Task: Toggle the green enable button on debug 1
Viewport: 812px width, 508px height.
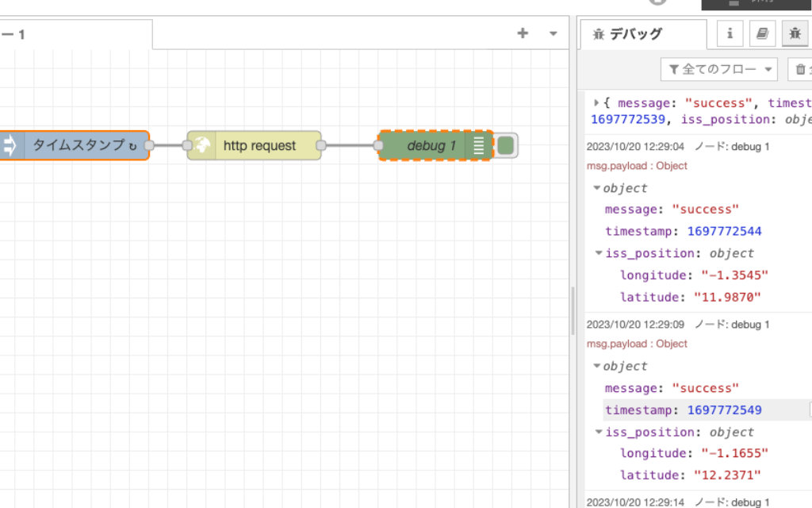Action: pos(505,145)
